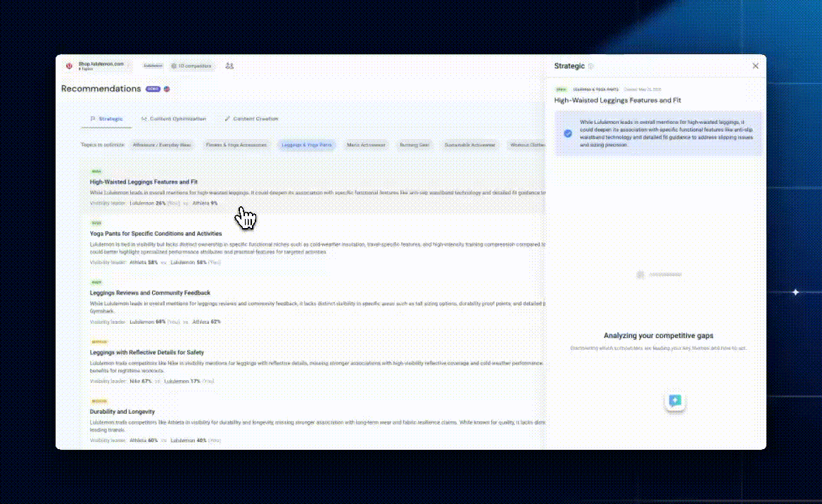Click the loading spinner icon in the side panel

point(640,275)
